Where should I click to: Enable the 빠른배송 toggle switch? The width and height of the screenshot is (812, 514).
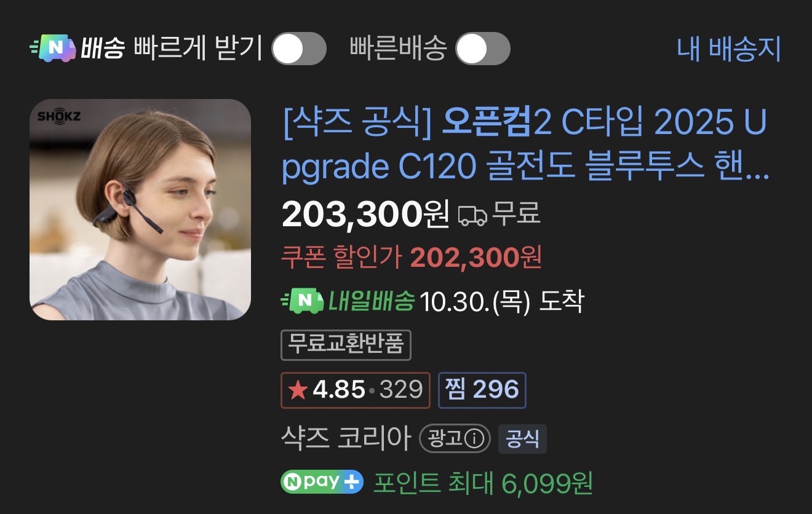pos(483,49)
